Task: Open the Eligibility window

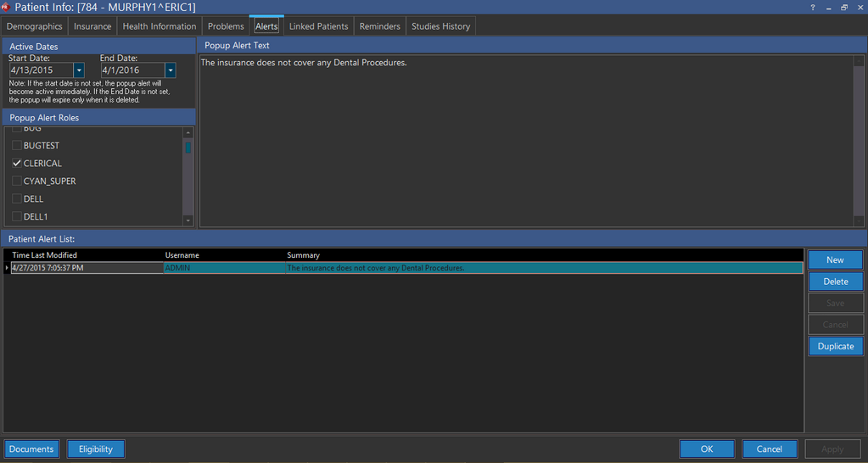Action: (96, 449)
